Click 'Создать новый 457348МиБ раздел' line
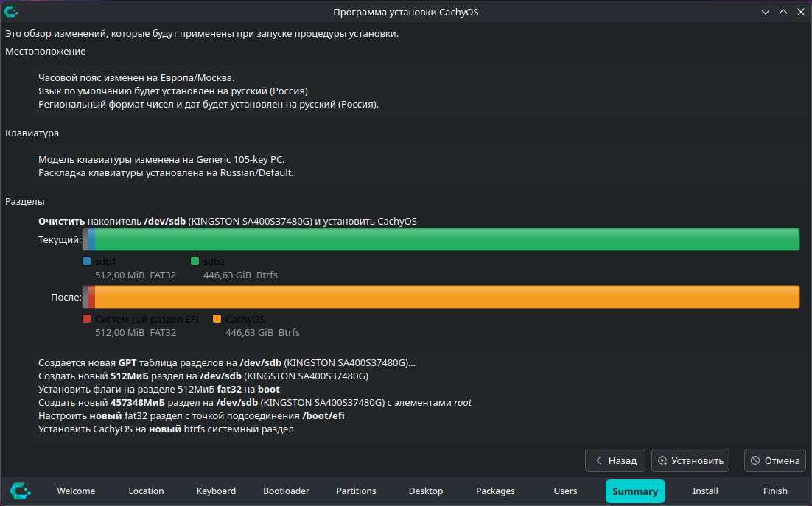812x506 pixels. 255,403
